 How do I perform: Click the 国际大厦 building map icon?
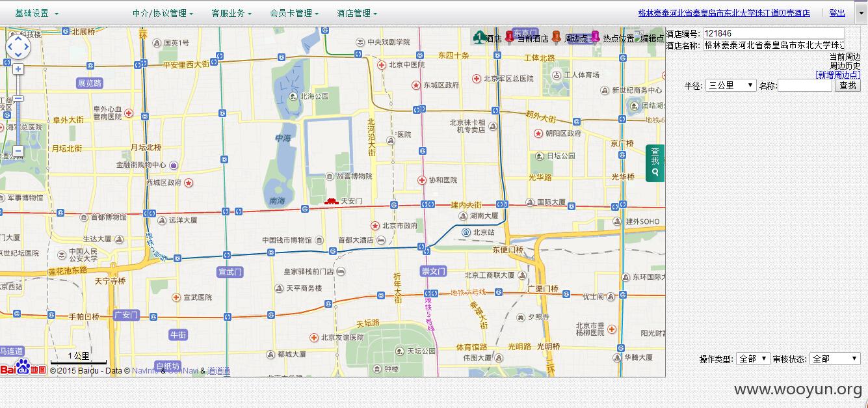click(529, 202)
